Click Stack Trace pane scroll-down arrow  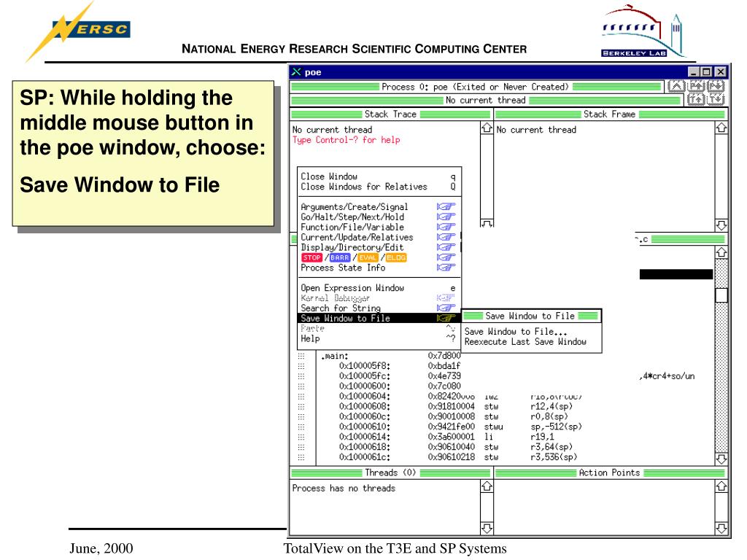(487, 223)
